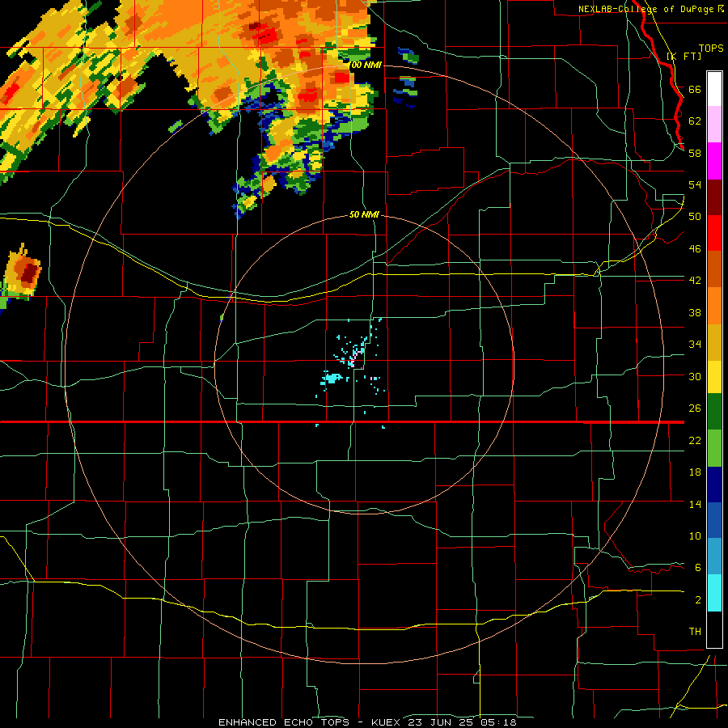Click the bright yellow legend swatch
Image resolution: width=728 pixels, height=728 pixels.
point(714,377)
